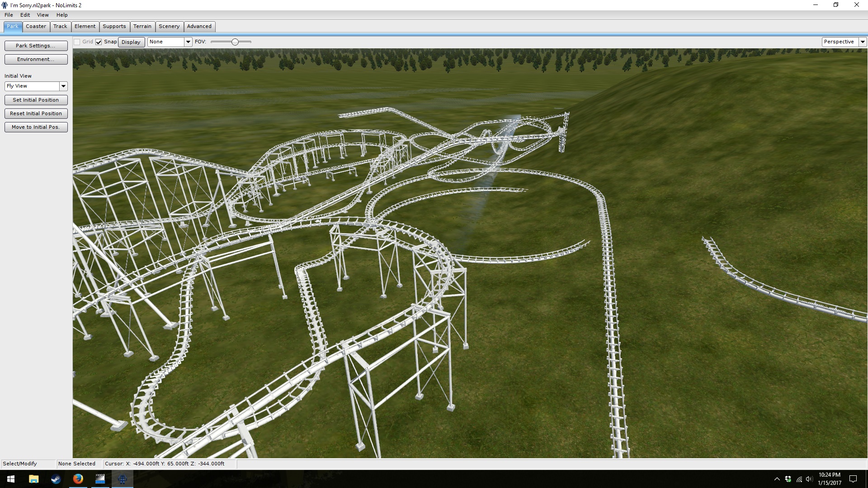Switch to the Coaster tab
Image resolution: width=868 pixels, height=488 pixels.
(x=36, y=26)
